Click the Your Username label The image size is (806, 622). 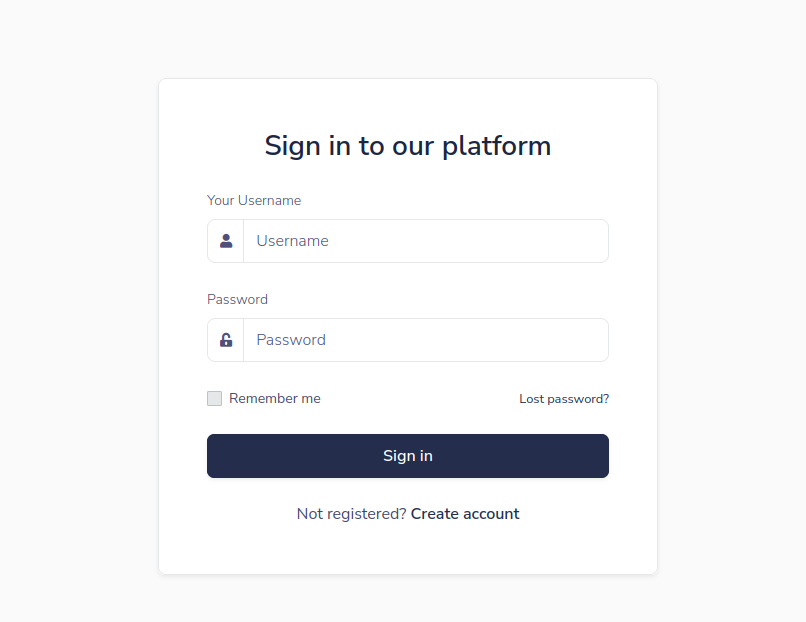pos(254,200)
